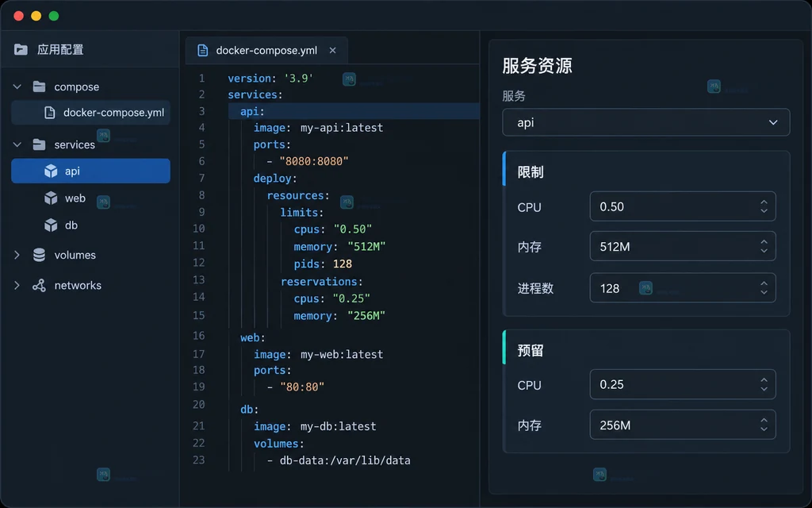Click the memory: "512M" line in the editor

(x=339, y=247)
